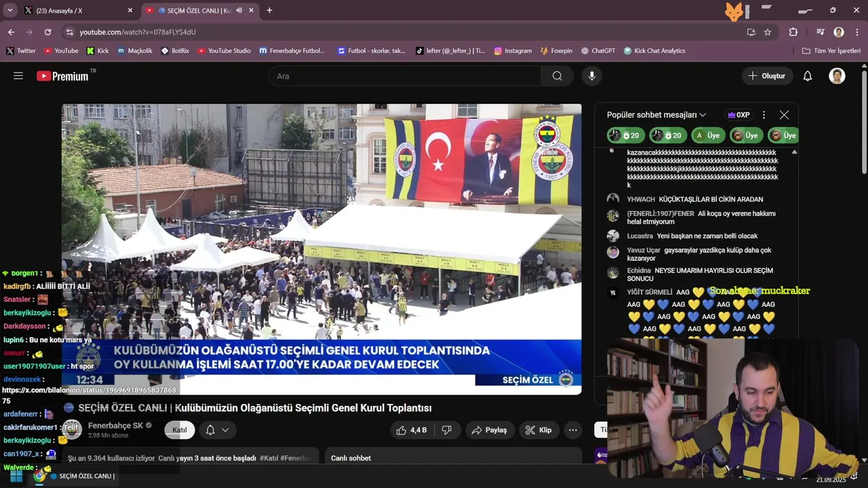Go back with browser back arrow
Screen dimensions: 868x488
pos(11,32)
